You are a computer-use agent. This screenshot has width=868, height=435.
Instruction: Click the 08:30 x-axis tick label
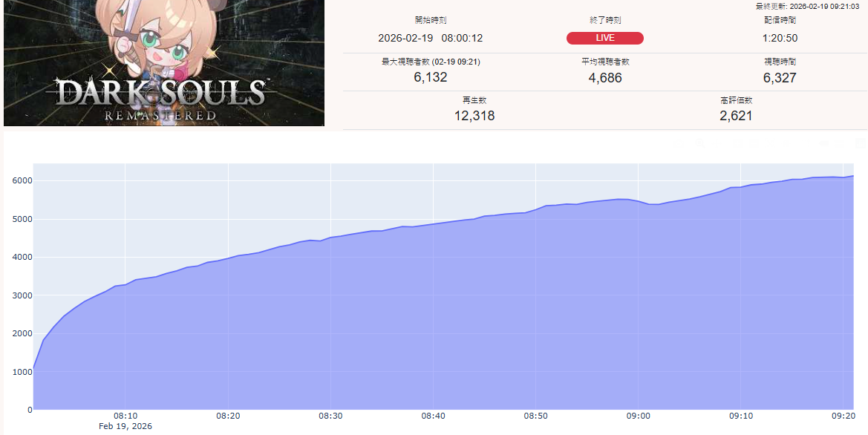tap(330, 416)
